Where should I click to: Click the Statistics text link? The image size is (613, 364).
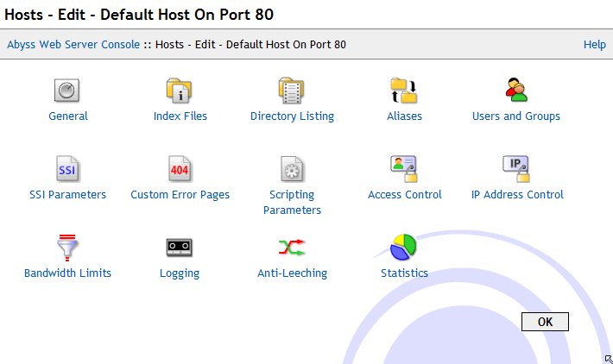point(404,273)
